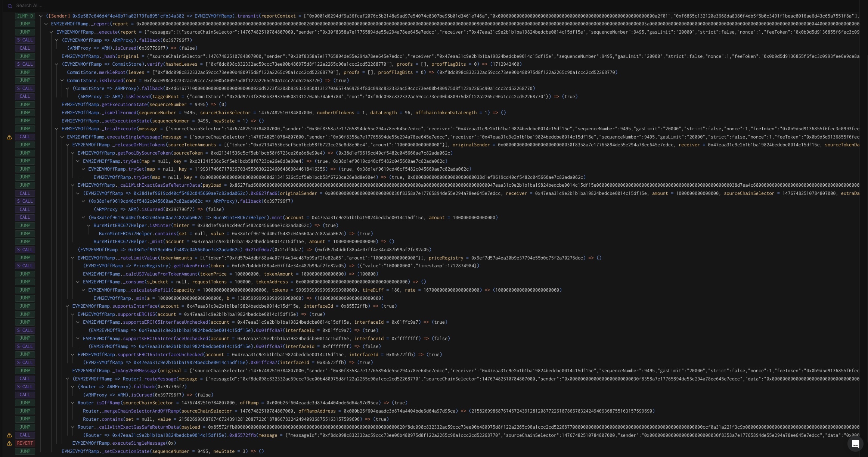Click the search icon at the top left
Viewport: 868px width, 457px height.
[9, 5]
